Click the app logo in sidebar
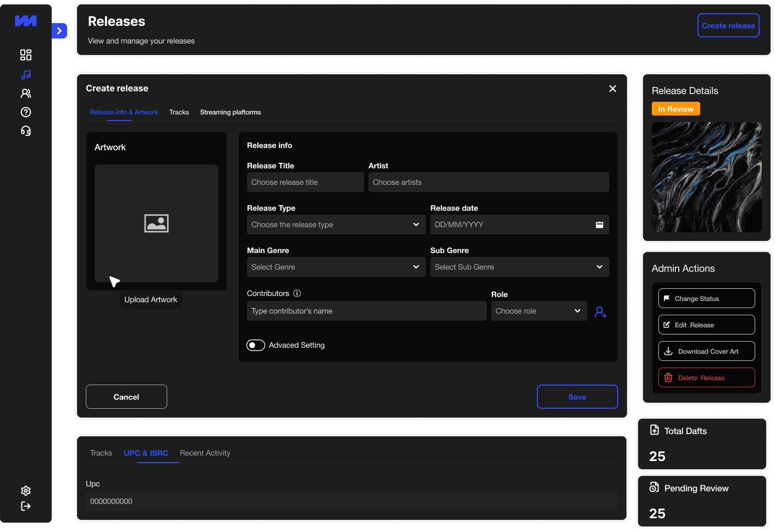 coord(26,21)
